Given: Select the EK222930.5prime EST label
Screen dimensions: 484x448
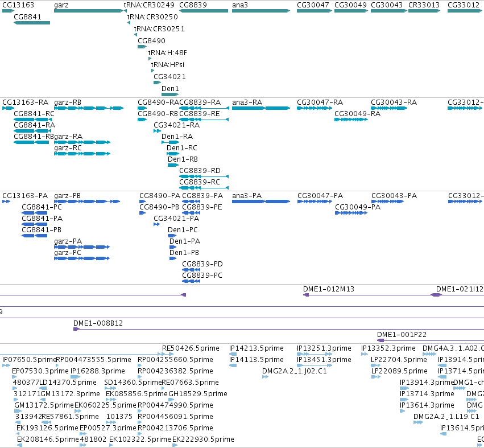Looking at the screenshot, I should (x=203, y=439).
